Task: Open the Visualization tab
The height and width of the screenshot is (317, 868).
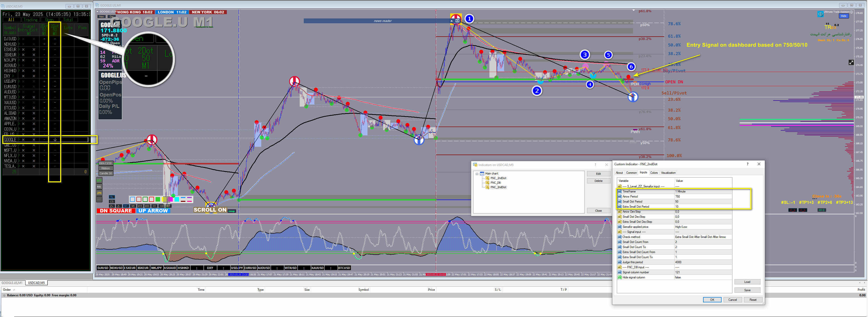Action: 668,173
